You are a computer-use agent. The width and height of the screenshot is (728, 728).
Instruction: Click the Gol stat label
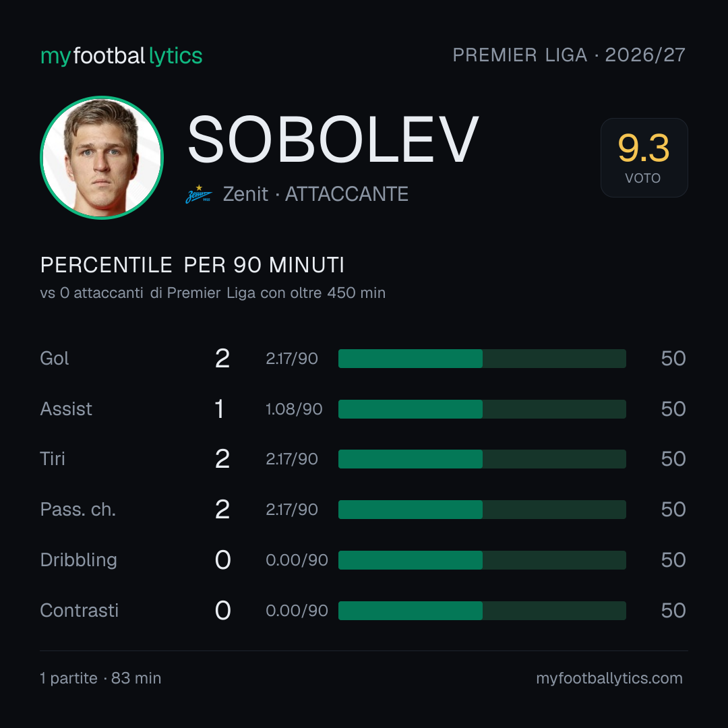(55, 359)
